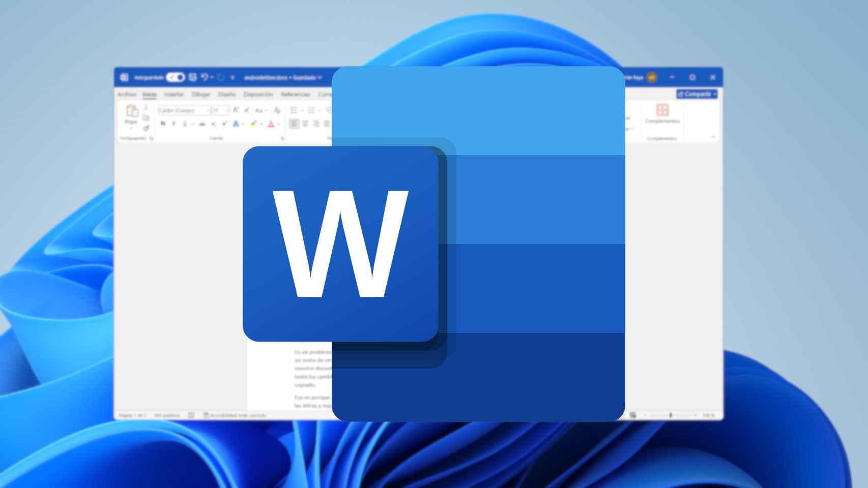The width and height of the screenshot is (868, 488).
Task: Toggle the Autoguardado switch
Action: [176, 77]
